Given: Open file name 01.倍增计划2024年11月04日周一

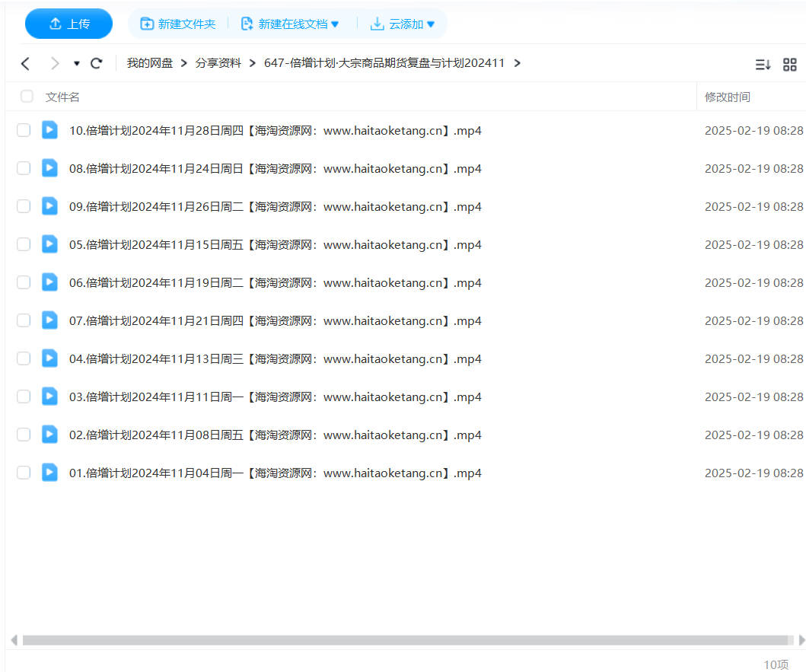Looking at the screenshot, I should [x=276, y=473].
